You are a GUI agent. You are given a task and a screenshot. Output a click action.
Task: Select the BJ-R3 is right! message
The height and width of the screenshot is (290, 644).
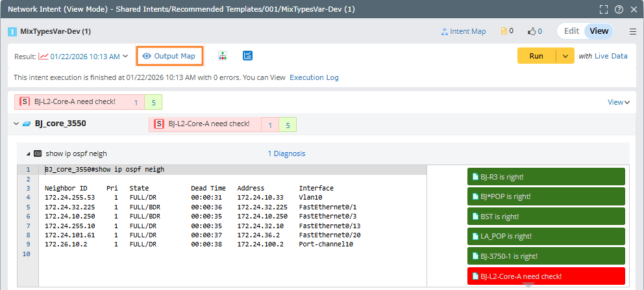pyautogui.click(x=546, y=177)
